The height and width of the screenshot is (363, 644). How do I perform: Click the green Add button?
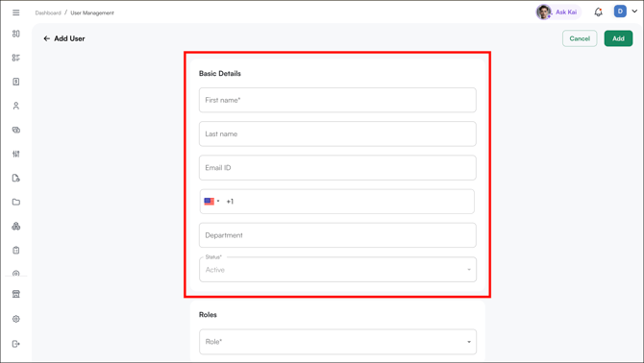[x=618, y=38]
